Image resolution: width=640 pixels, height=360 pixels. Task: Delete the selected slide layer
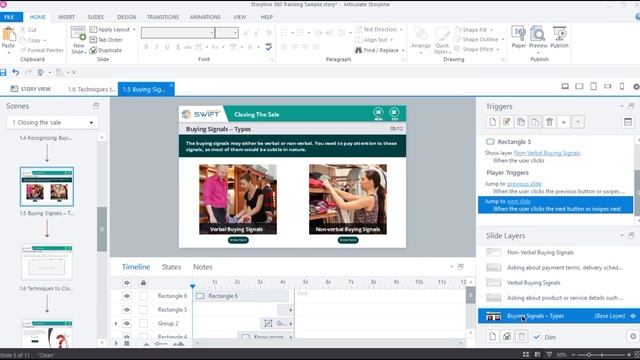click(521, 337)
